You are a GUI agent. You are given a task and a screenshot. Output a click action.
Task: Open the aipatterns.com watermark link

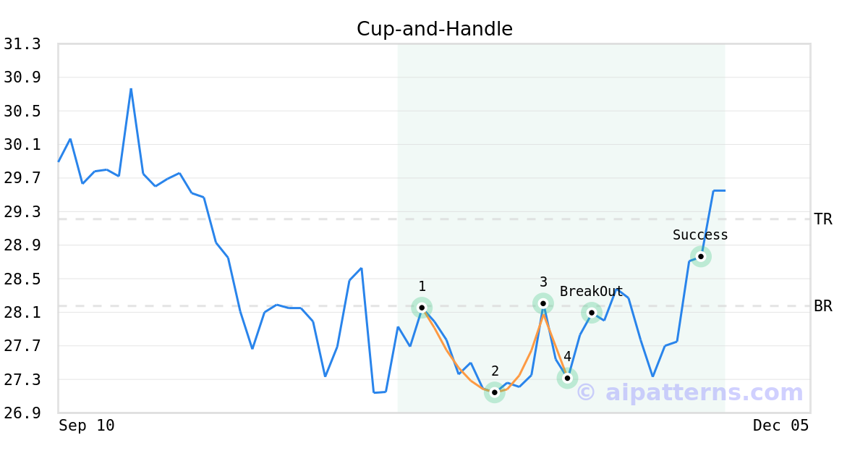click(690, 393)
